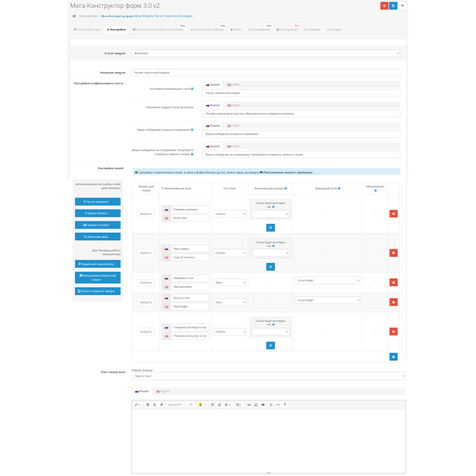Screen dimensions: 476x476
Task: Insert a video in the editor
Action: click(263, 405)
